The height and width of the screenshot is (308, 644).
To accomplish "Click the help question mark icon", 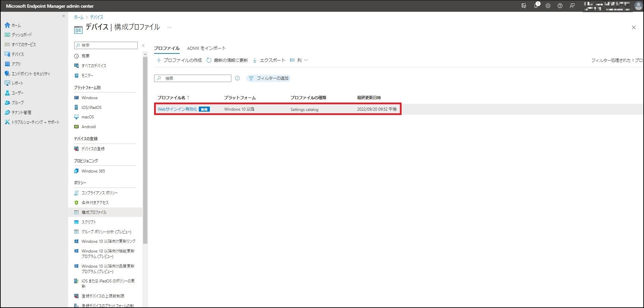I will click(560, 6).
